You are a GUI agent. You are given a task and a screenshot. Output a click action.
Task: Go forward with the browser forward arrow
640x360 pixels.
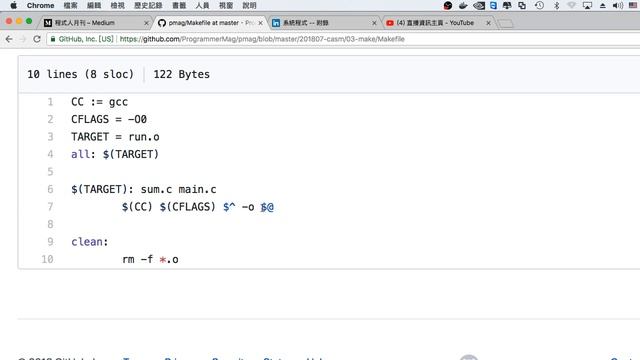(23, 39)
